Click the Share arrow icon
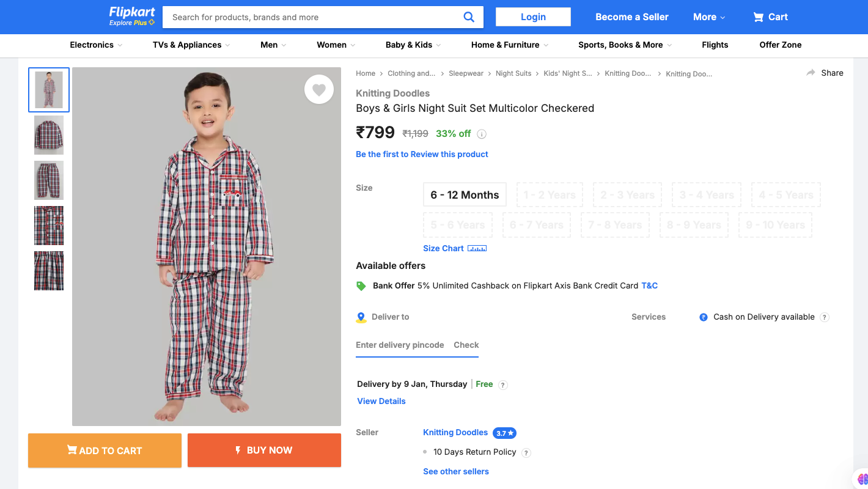Screen dimensions: 868x489 (x=811, y=73)
